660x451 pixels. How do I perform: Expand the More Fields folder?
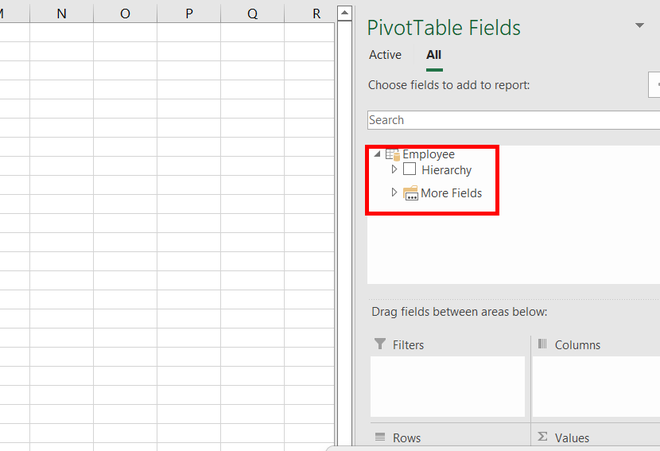tap(394, 192)
